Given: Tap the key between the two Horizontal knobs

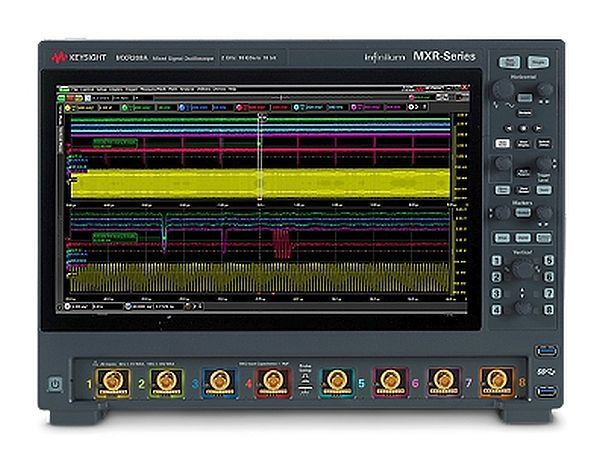Looking at the screenshot, I should tap(525, 98).
